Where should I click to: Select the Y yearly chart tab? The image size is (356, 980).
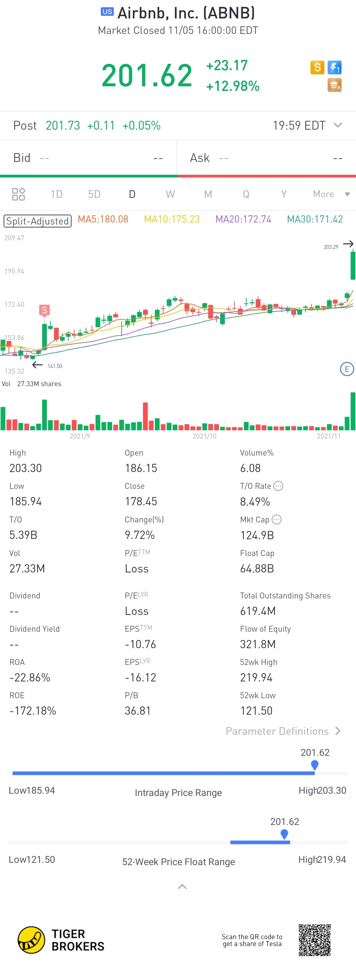(x=284, y=194)
